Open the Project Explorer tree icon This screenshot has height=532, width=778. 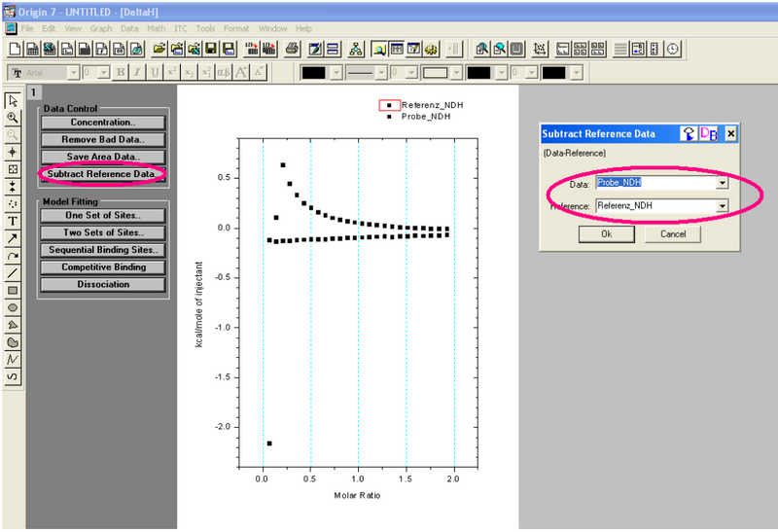point(356,49)
